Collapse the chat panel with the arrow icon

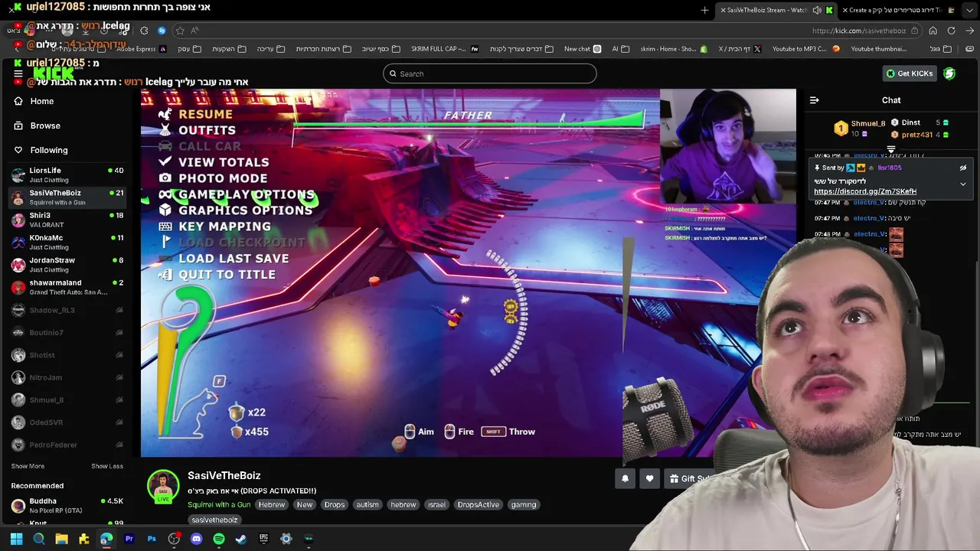(x=815, y=100)
